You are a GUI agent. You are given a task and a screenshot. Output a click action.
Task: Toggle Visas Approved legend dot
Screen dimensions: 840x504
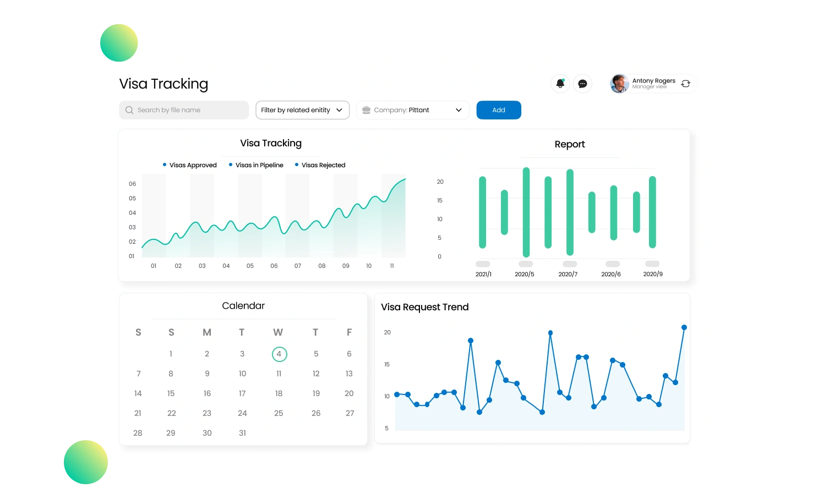(x=165, y=165)
